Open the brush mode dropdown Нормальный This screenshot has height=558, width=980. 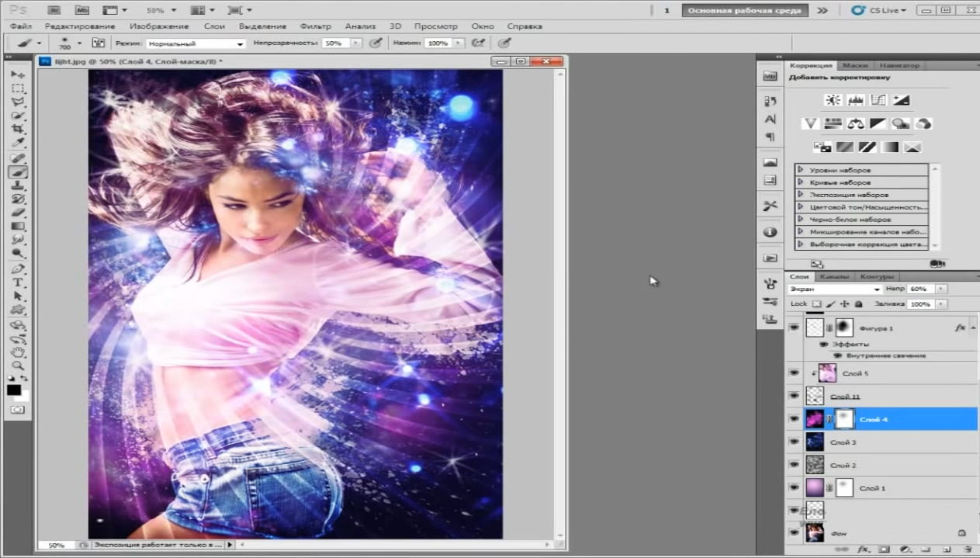[195, 43]
